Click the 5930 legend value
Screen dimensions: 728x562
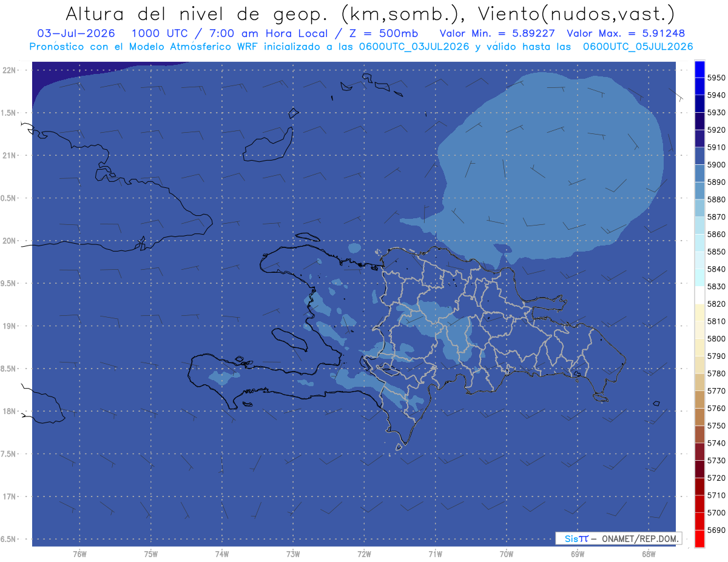716,113
